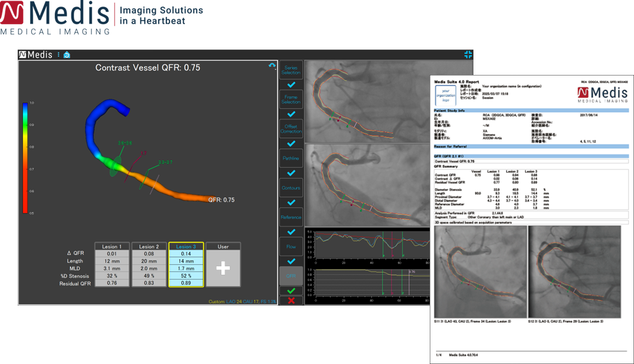Click the plus icon to add user lesion
Screen dimensions: 634x364
(x=223, y=268)
